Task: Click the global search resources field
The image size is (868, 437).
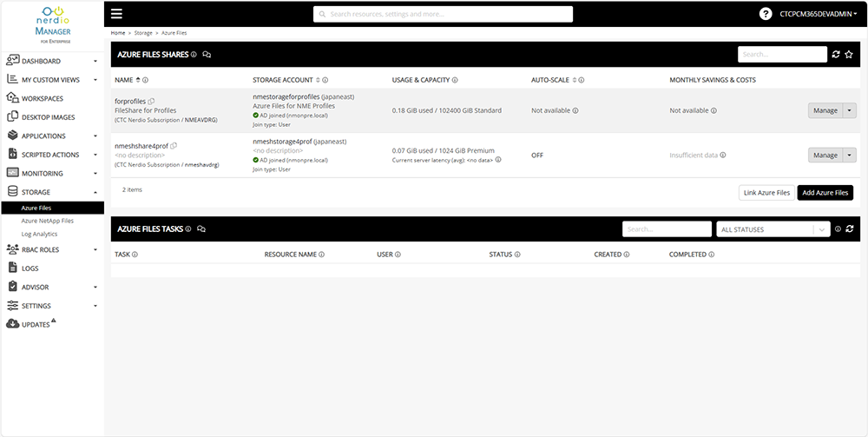Action: tap(443, 14)
